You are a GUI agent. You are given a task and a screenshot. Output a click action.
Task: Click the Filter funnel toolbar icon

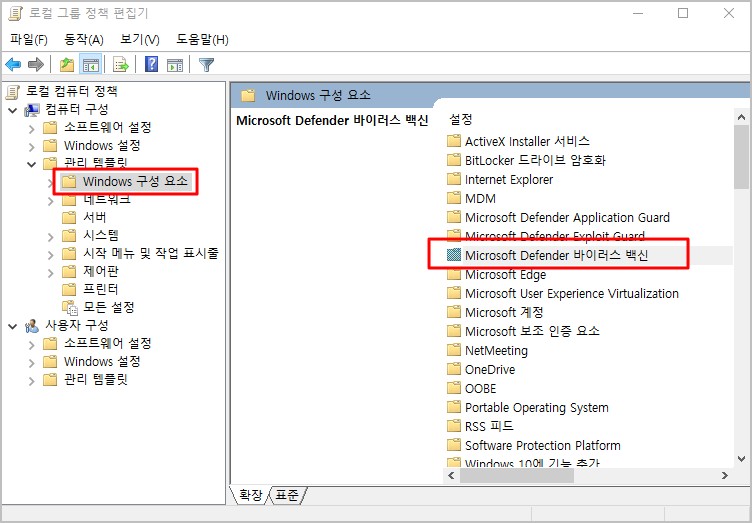tap(206, 65)
